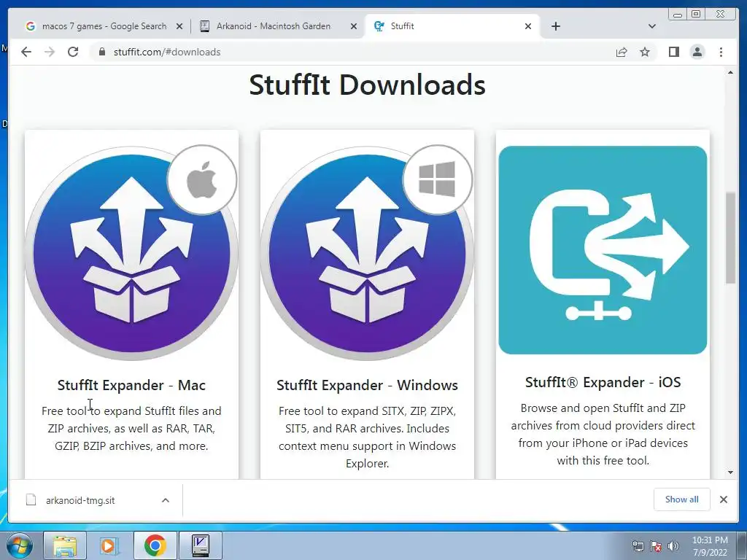Close the Arkanoid Macintosh Garden tab

354,26
